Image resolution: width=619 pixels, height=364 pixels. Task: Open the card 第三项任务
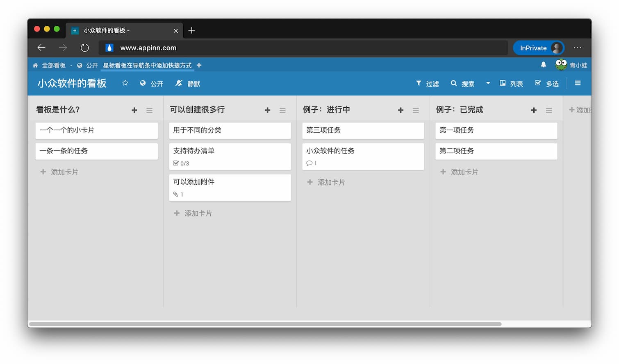(x=363, y=130)
